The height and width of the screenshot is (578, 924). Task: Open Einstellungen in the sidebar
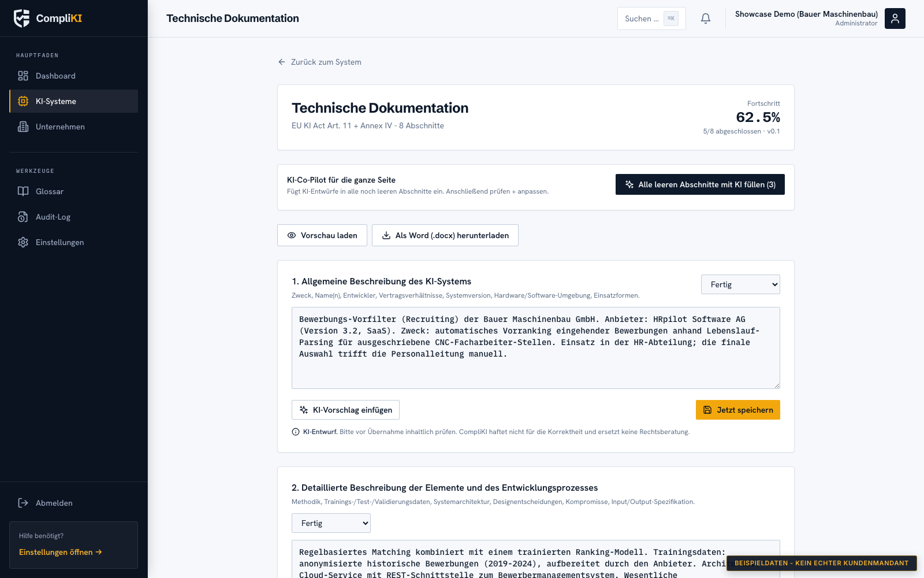(x=73, y=242)
